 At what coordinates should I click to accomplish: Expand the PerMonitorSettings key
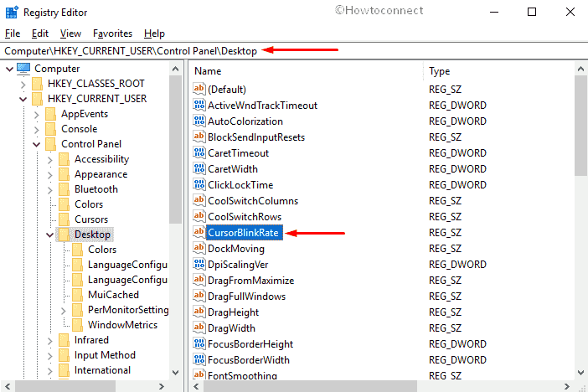[x=64, y=311]
